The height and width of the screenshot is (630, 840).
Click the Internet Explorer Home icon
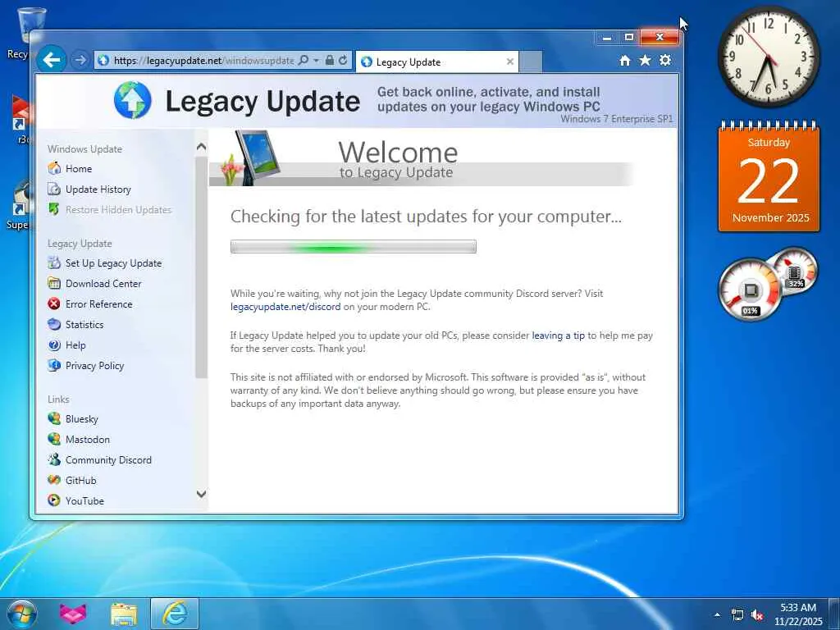point(624,61)
